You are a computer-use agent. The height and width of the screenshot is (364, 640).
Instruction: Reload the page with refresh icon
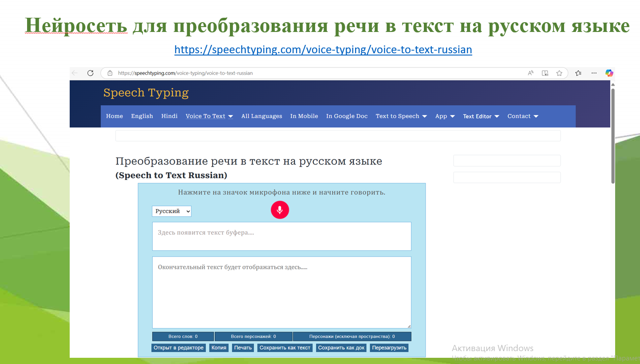[91, 73]
